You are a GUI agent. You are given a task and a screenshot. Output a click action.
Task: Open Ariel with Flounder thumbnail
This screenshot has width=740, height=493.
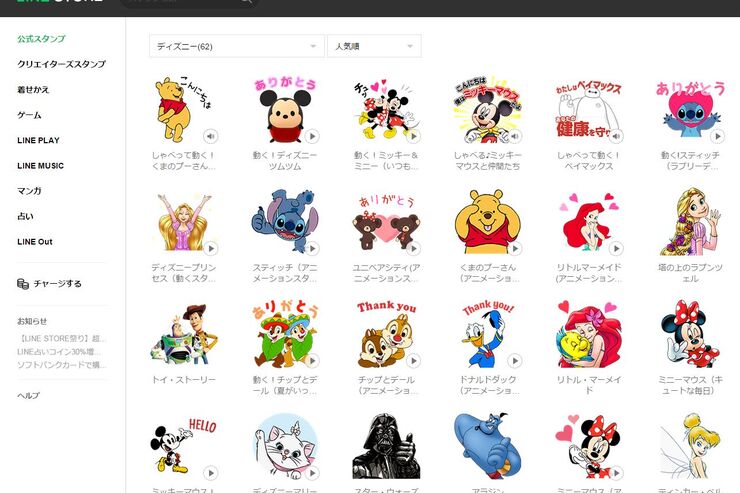(x=589, y=334)
